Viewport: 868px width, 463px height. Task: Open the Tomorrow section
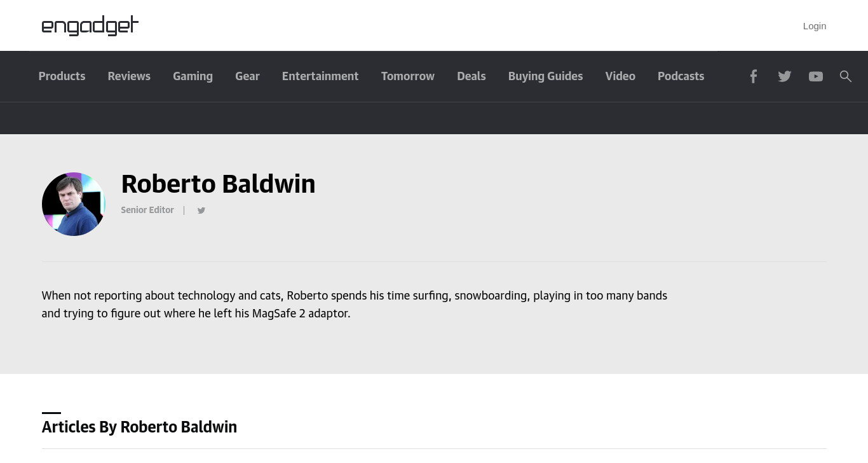coord(408,76)
